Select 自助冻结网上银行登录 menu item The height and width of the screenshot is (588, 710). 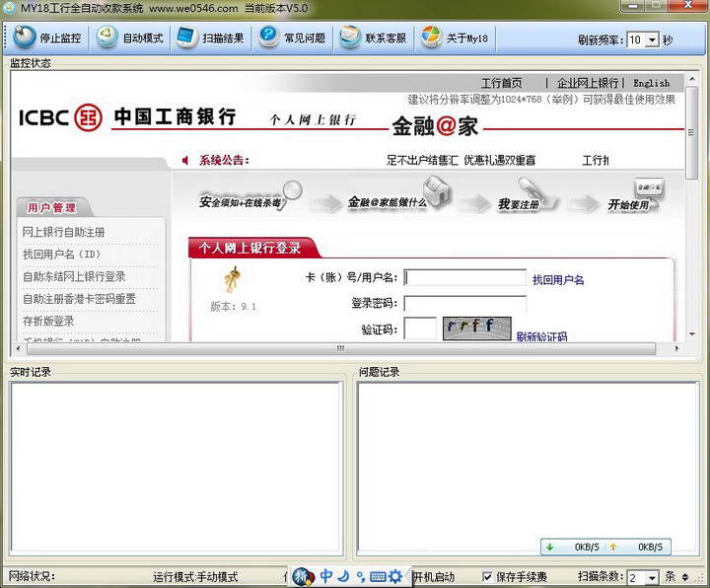point(74,276)
